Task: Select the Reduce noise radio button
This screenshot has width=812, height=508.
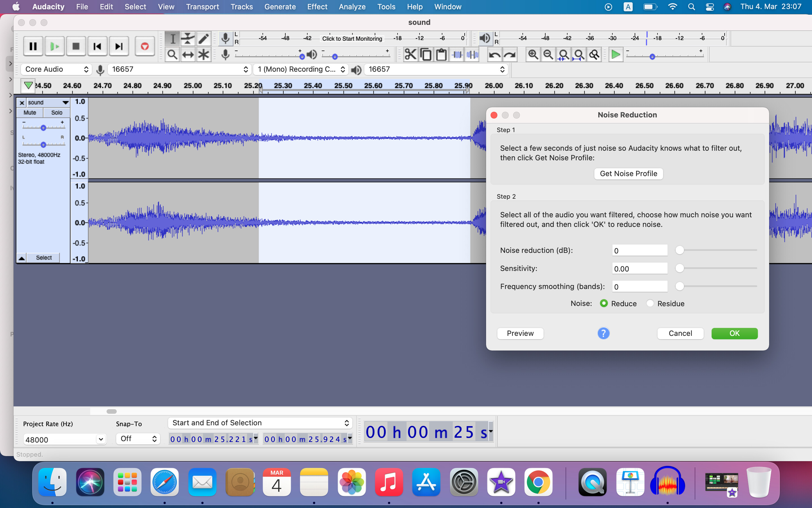Action: click(x=604, y=303)
